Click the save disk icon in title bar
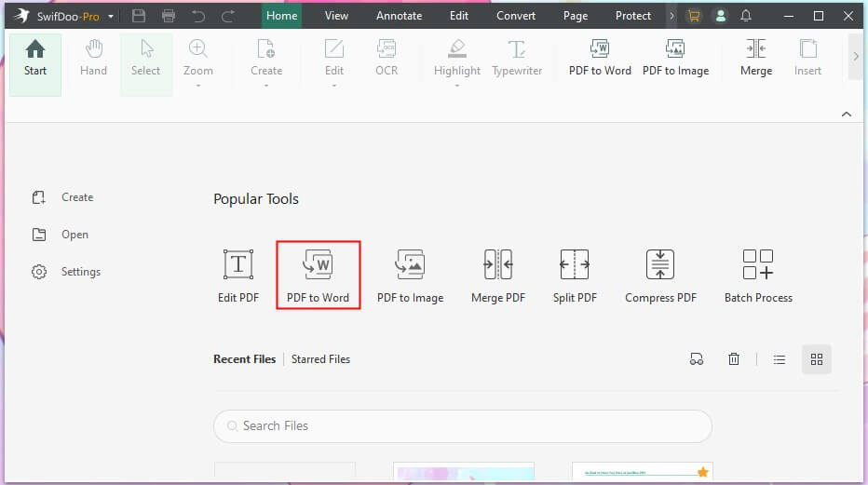Screen dimensions: 868x485 click(x=139, y=16)
